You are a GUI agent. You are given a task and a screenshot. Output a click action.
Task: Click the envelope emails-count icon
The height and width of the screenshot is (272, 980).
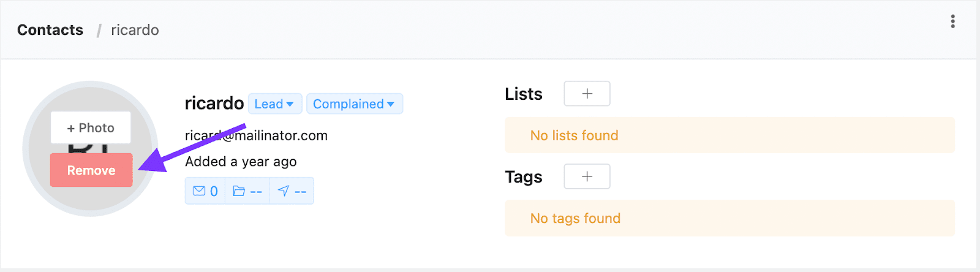(x=199, y=191)
